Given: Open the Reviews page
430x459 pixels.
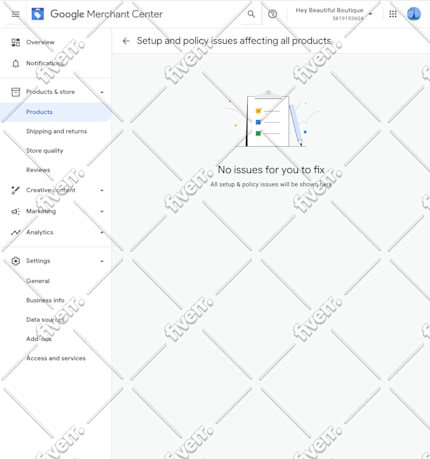Looking at the screenshot, I should [38, 170].
